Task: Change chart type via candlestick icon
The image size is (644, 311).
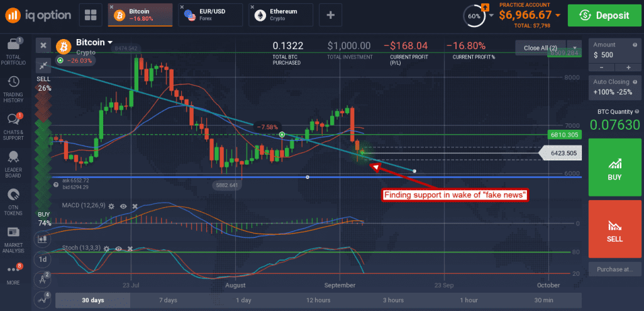Action: point(42,238)
